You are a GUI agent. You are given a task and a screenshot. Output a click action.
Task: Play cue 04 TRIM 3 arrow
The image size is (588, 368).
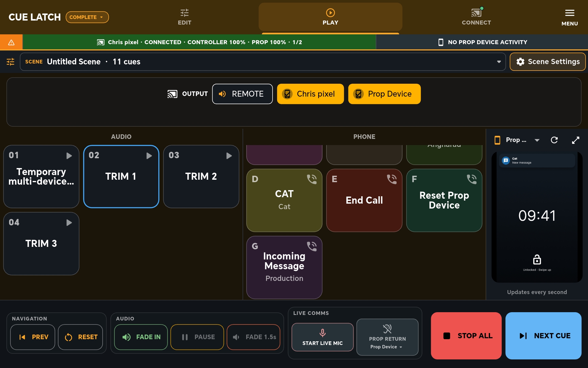pos(69,223)
